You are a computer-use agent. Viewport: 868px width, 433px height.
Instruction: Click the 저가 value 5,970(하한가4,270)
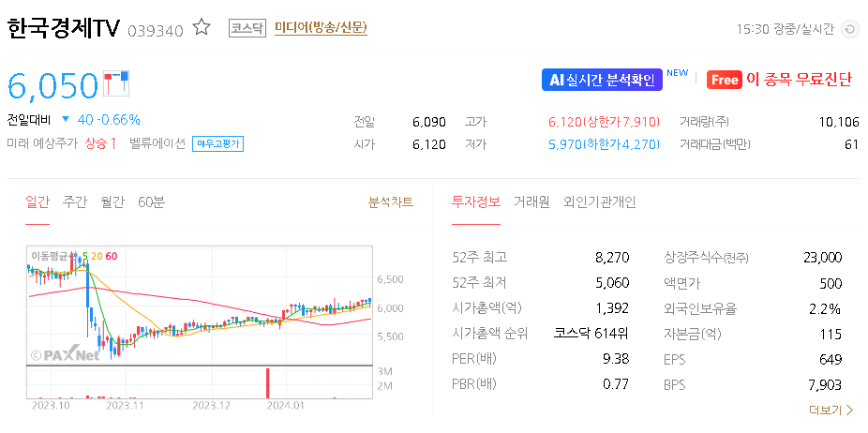coord(604,144)
